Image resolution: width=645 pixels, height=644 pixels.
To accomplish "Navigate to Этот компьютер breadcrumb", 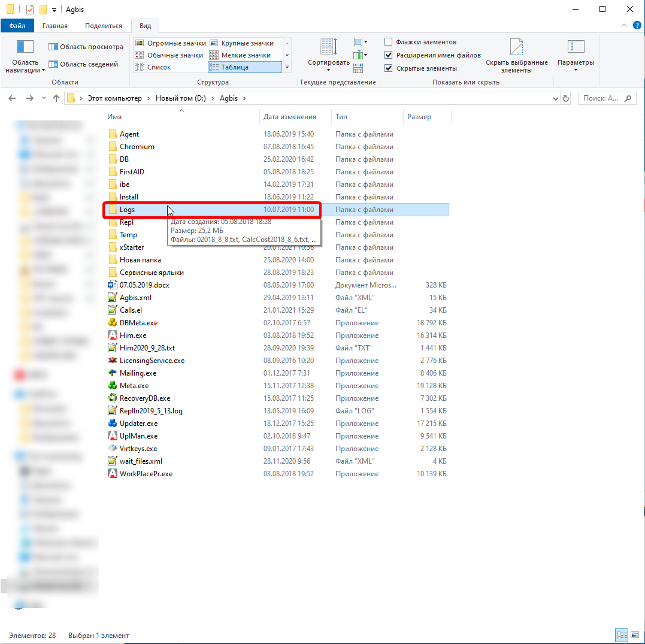I will pyautogui.click(x=114, y=98).
